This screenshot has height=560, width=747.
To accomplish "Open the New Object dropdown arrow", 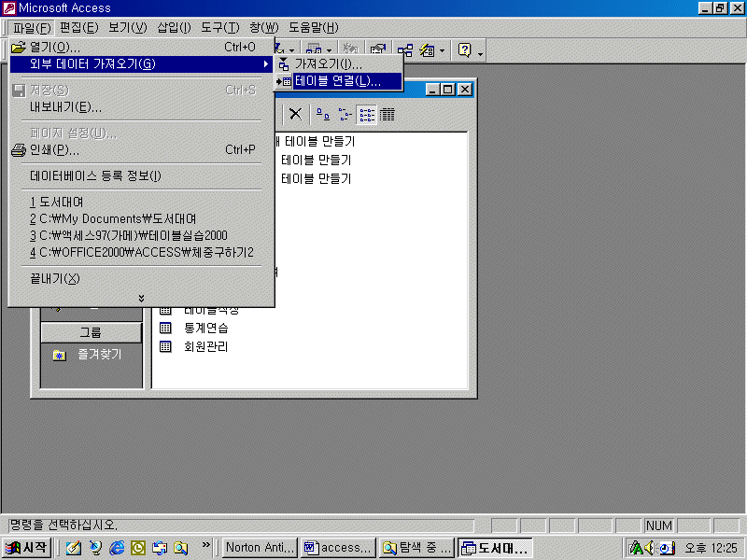I will [442, 50].
